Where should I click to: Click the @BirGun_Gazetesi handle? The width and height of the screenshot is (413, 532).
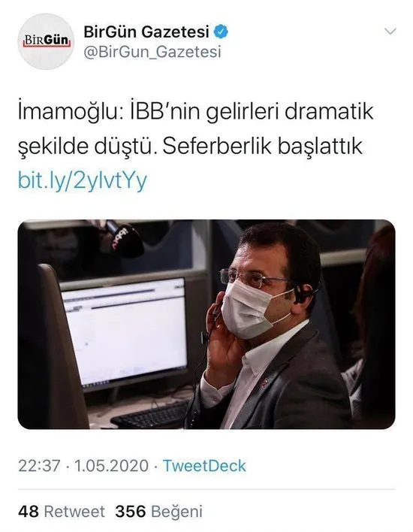[152, 52]
